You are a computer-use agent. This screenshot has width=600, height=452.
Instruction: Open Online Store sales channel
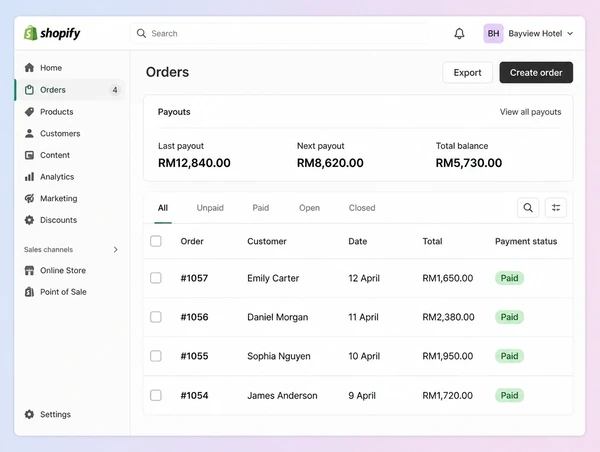[70, 271]
